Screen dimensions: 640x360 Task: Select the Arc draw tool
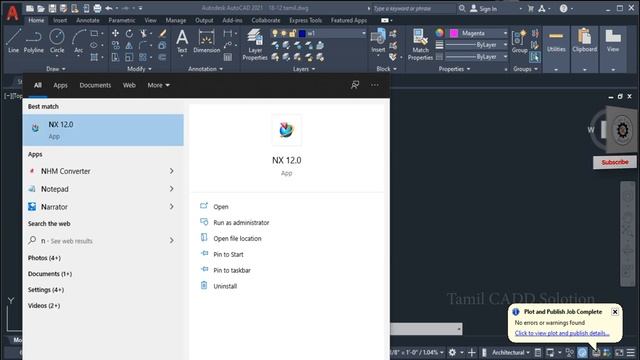coord(78,41)
